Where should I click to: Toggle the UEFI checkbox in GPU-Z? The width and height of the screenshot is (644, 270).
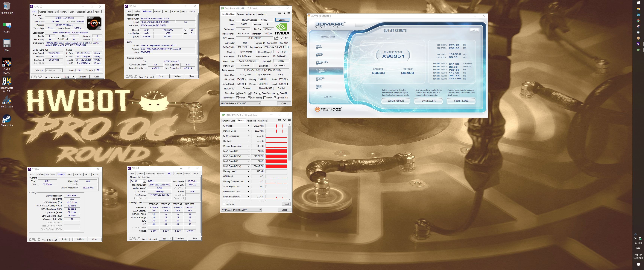282,38
